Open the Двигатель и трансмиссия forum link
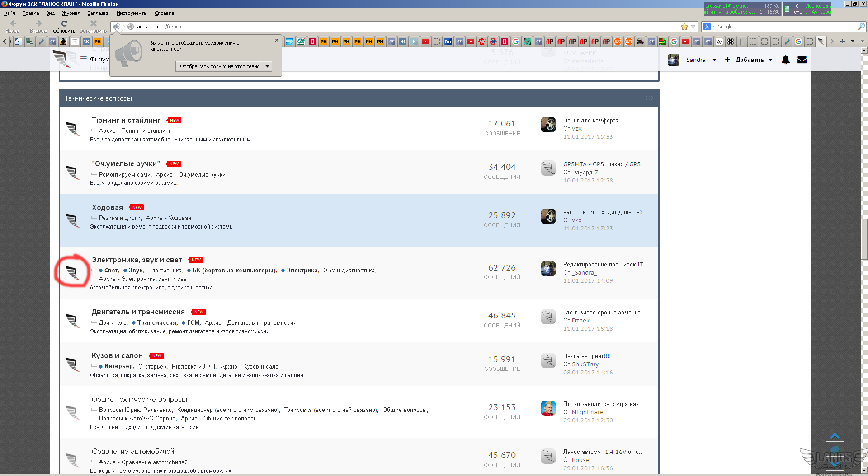The width and height of the screenshot is (868, 476). tap(138, 312)
